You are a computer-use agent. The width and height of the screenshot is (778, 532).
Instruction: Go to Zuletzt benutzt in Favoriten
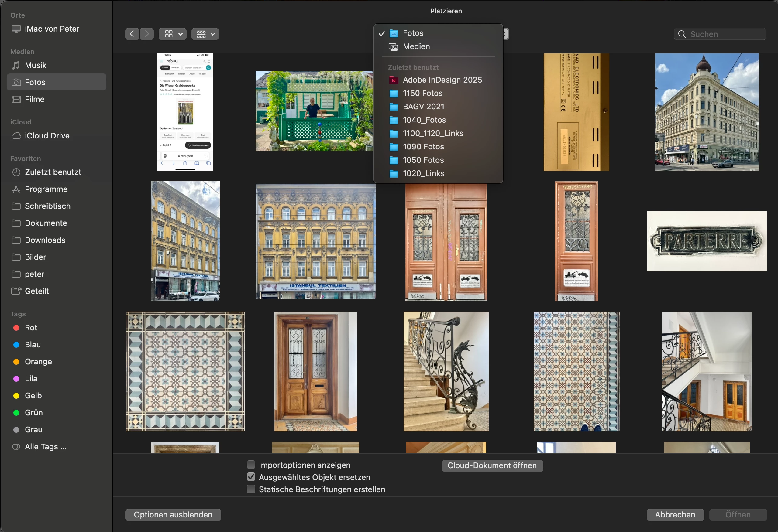tap(53, 172)
